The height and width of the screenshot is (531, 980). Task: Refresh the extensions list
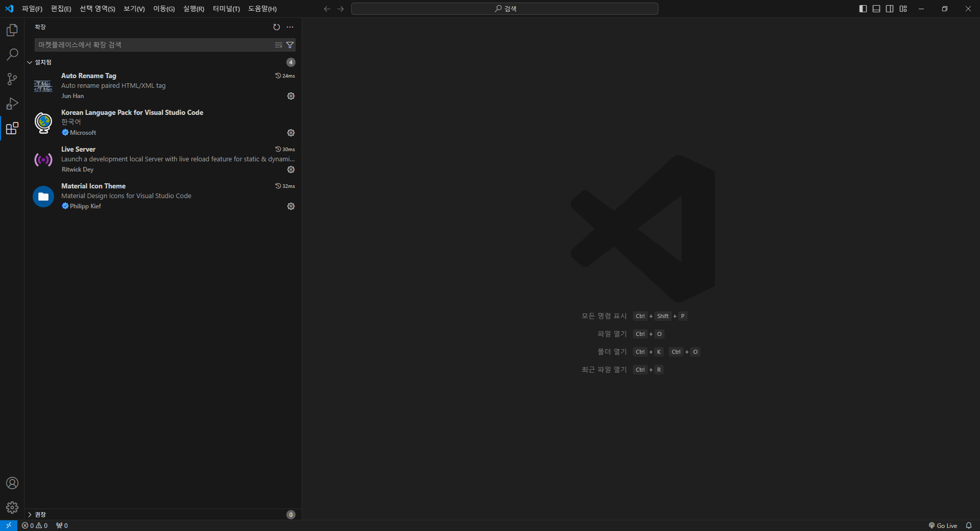[277, 27]
